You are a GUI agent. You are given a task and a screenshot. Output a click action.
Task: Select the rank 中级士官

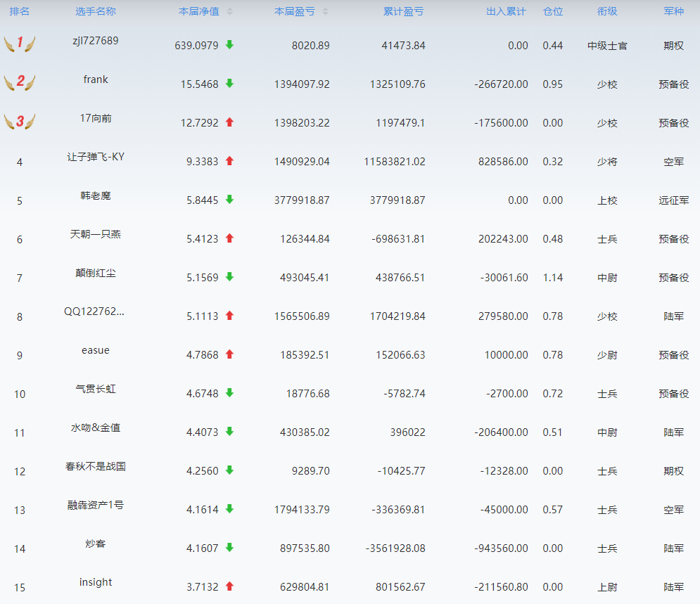tap(607, 46)
